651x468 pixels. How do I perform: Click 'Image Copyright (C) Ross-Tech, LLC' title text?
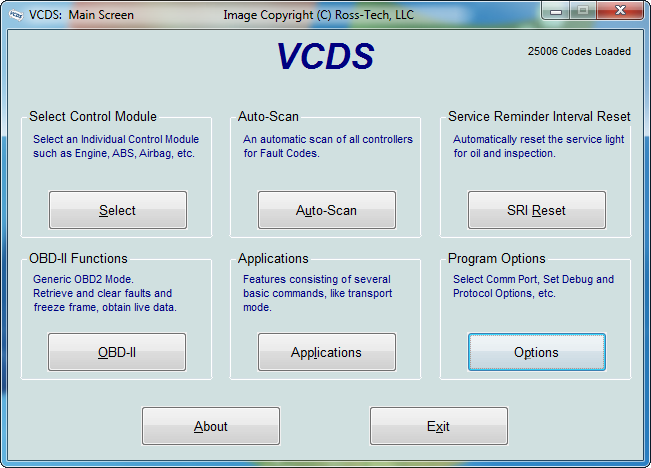318,15
